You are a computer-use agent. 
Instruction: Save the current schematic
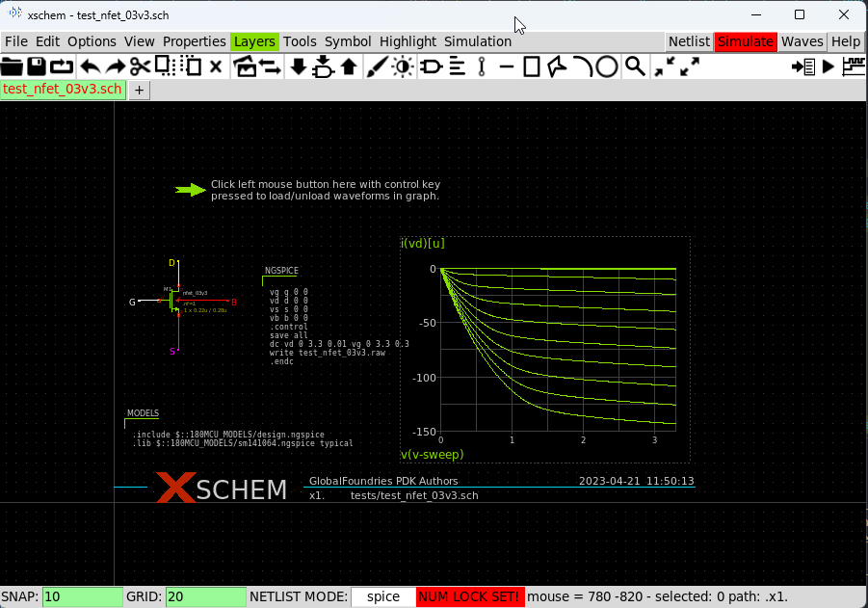point(39,66)
